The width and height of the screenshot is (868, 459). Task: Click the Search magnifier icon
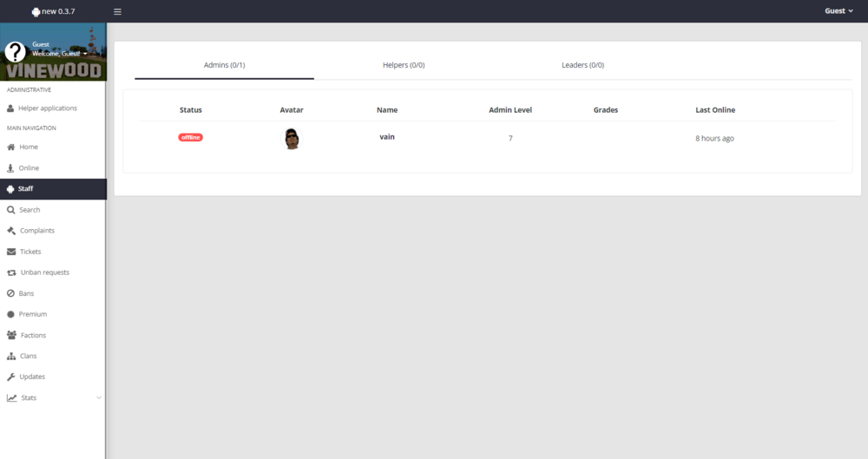pyautogui.click(x=11, y=210)
